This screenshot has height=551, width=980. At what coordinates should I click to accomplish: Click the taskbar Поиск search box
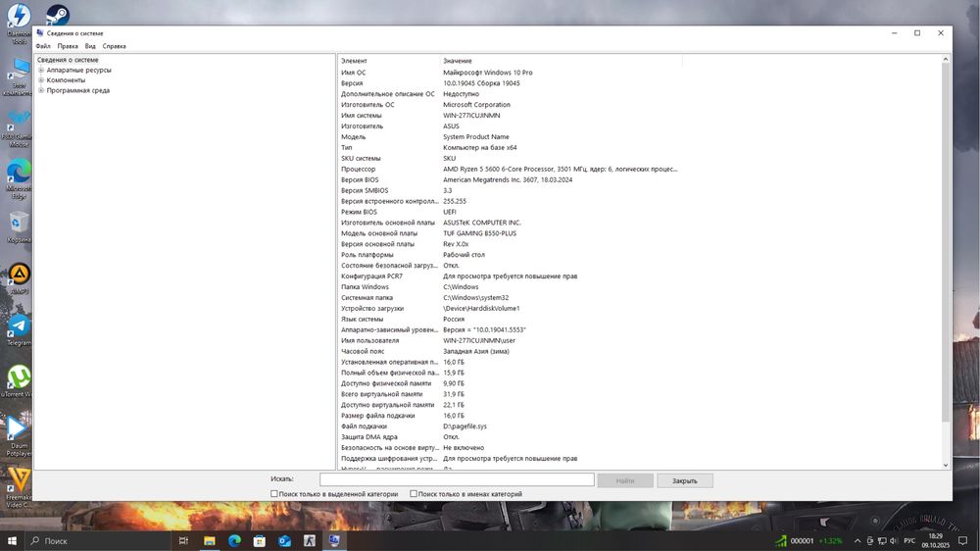(x=99, y=541)
